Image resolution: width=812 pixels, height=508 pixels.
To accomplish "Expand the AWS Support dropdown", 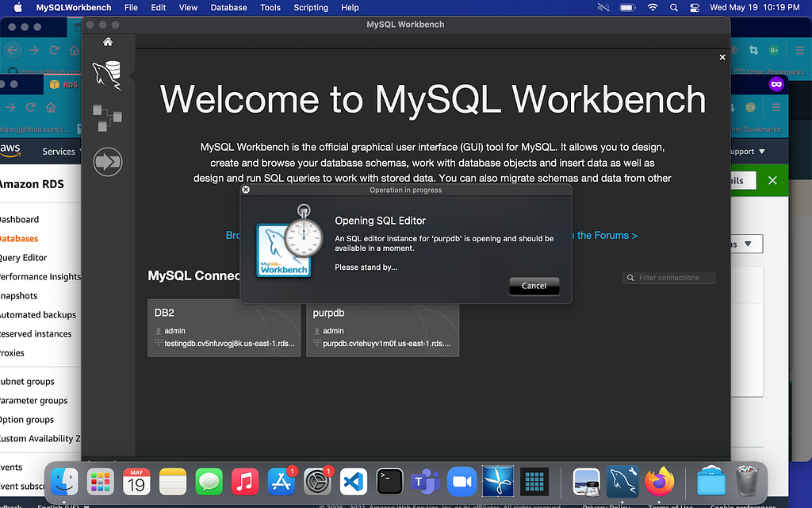I will (x=748, y=152).
